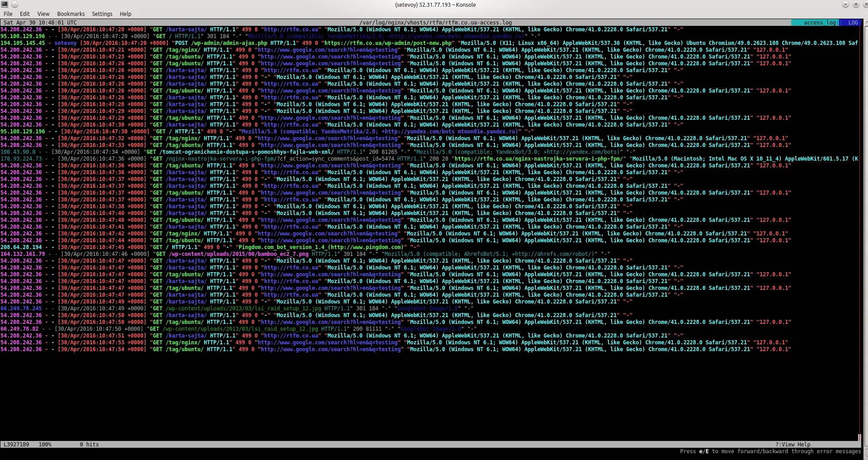Click the '0 hits' search counter
Image resolution: width=868 pixels, height=460 pixels.
click(x=89, y=445)
